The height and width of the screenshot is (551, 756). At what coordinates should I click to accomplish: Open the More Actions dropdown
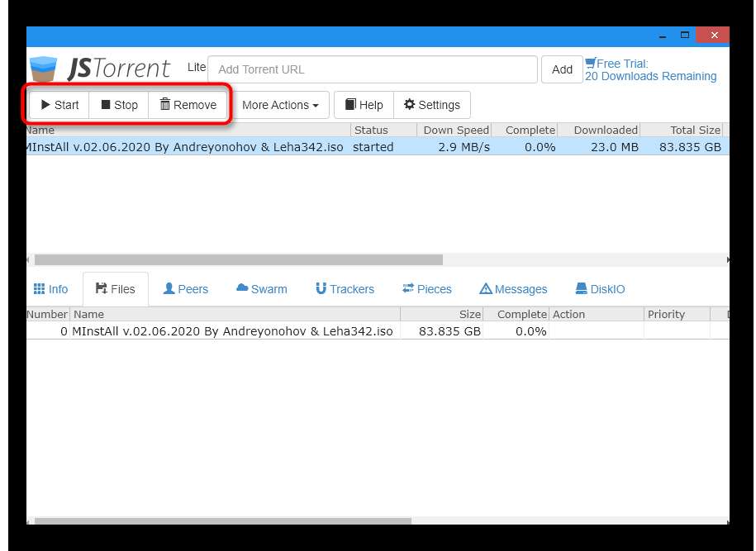click(x=281, y=105)
